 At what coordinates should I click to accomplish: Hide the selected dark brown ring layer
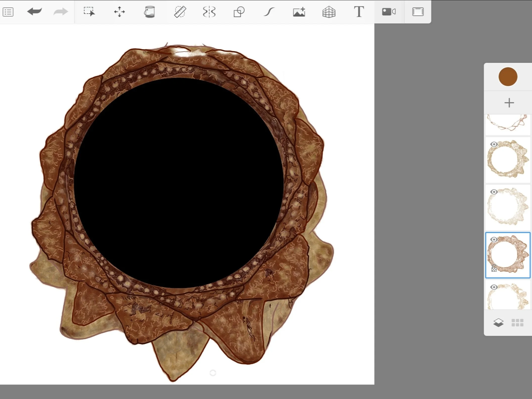[494, 240]
